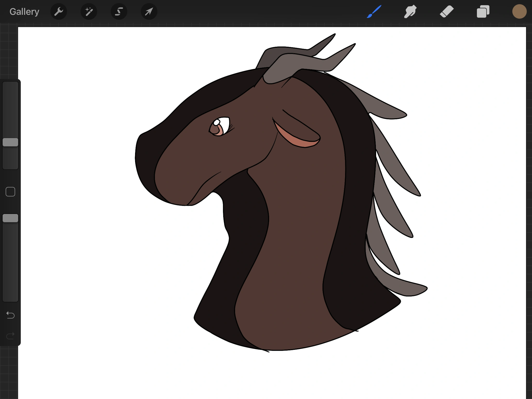This screenshot has width=532, height=399.
Task: Open the Layers panel
Action: click(483, 12)
